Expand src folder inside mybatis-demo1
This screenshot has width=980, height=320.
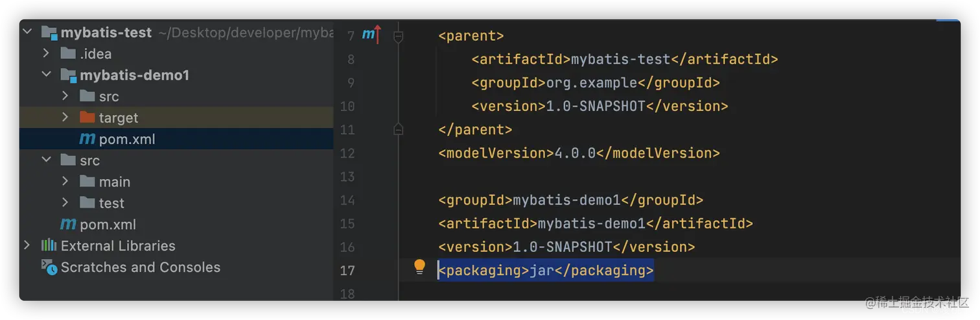(x=65, y=96)
